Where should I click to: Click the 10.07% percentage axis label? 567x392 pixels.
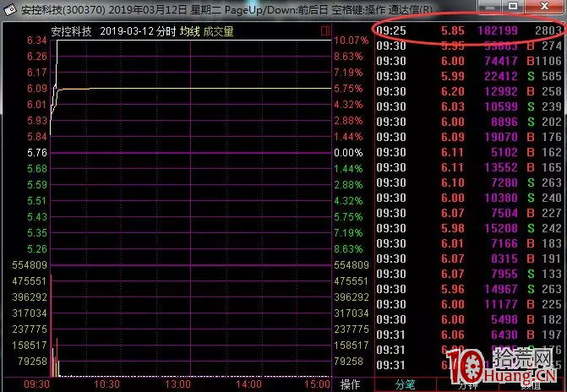[x=351, y=41]
